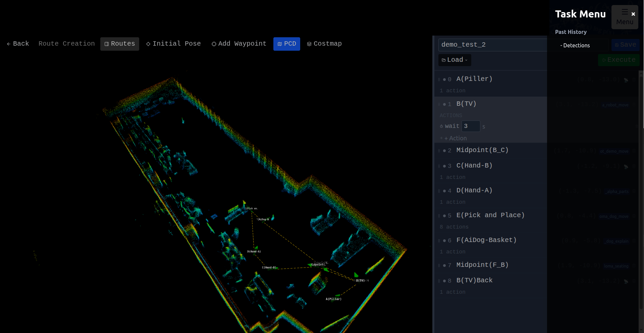
Task: Select waypoint 8 B(TV)Back
Action: coord(474,280)
